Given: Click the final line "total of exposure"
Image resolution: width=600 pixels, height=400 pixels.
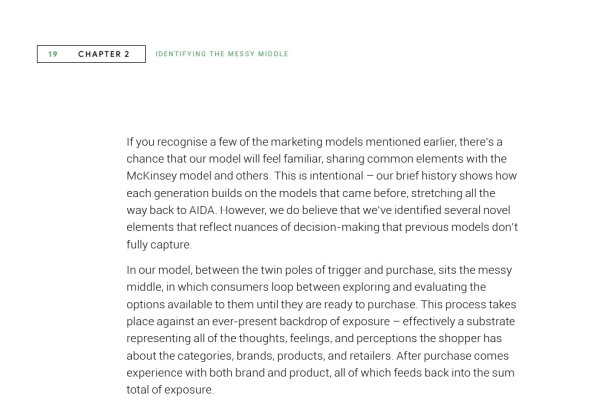Looking at the screenshot, I should click(x=170, y=389).
